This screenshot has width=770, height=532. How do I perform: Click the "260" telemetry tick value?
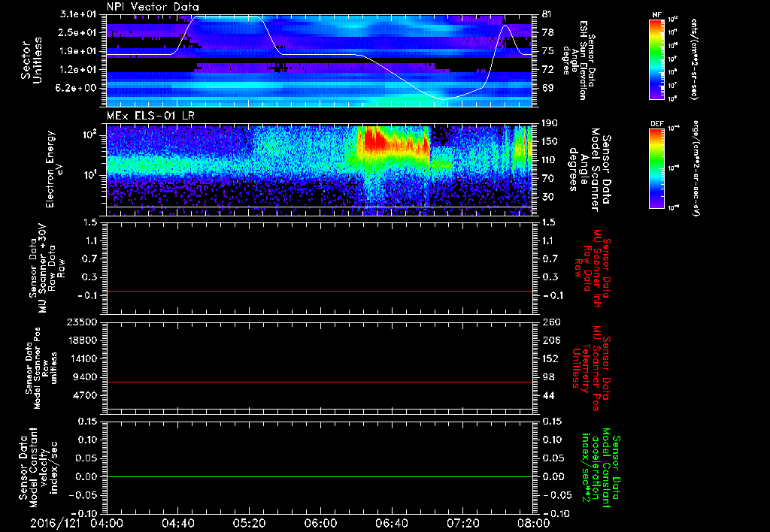(550, 322)
